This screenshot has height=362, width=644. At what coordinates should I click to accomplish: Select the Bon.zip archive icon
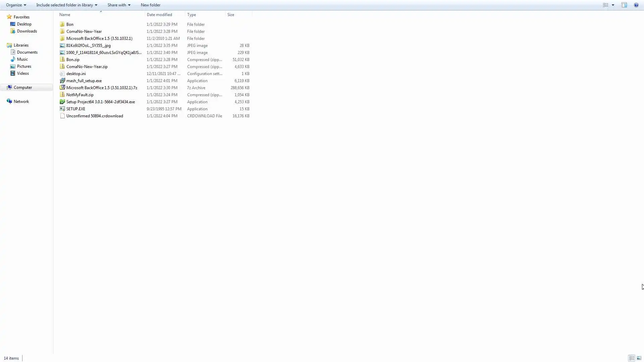(62, 59)
